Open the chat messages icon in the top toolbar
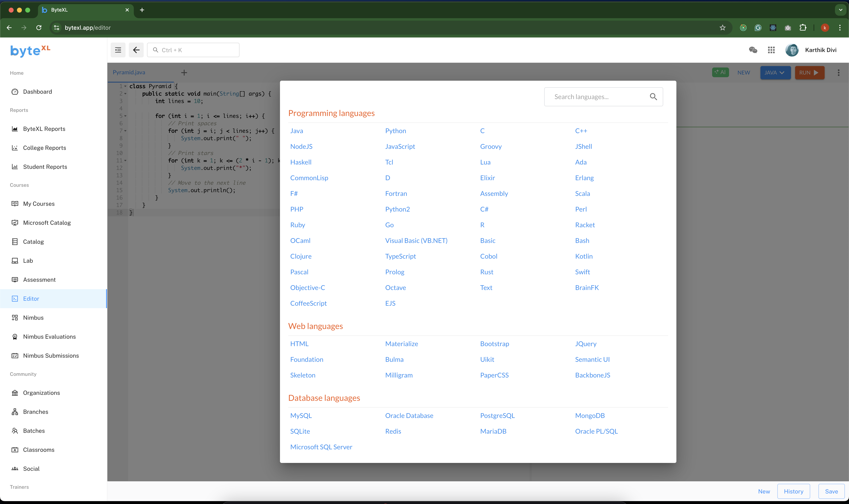 point(753,50)
